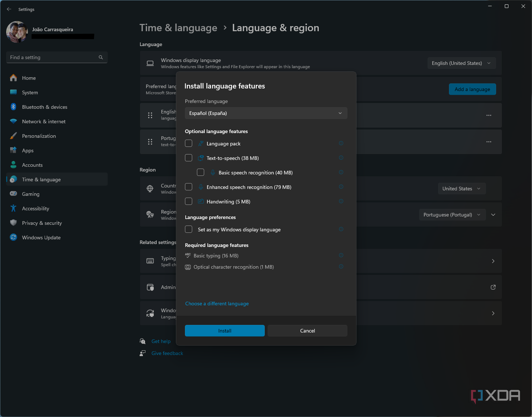Click the Windows Update icon in the sidebar
The height and width of the screenshot is (417, 532).
(13, 237)
